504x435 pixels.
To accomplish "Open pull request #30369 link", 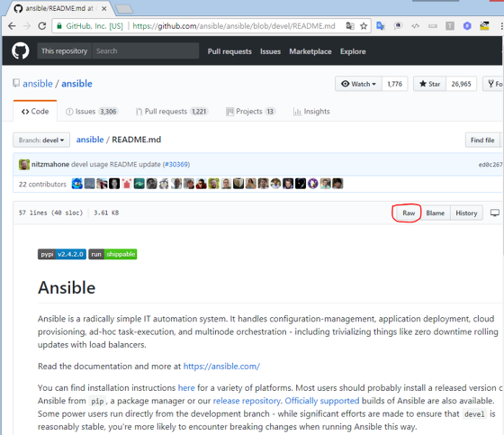I will (x=176, y=165).
